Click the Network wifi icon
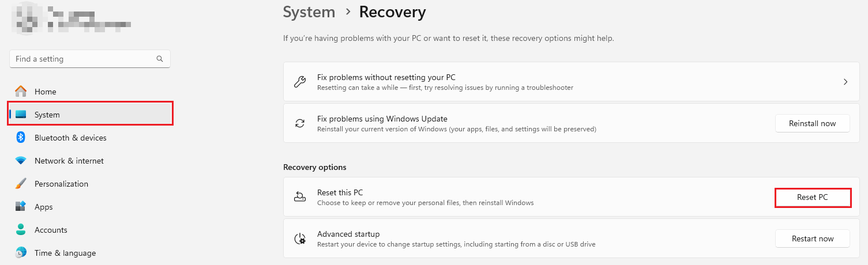This screenshot has height=265, width=868. (x=21, y=161)
